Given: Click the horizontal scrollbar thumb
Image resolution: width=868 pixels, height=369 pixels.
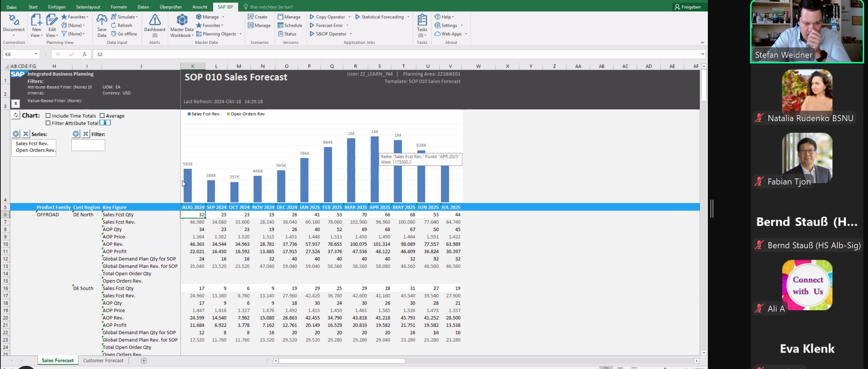Looking at the screenshot, I should click(x=342, y=361).
